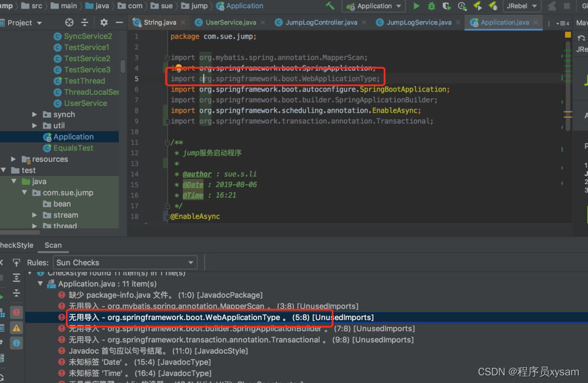Build project with the hammer icon
Image resolution: width=588 pixels, height=383 pixels.
[x=330, y=6]
